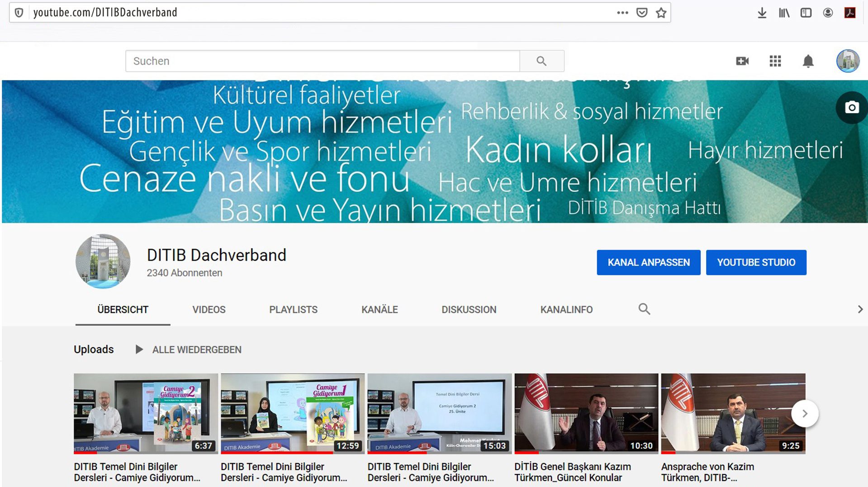The height and width of the screenshot is (487, 868).
Task: Open the YouTube video upload/create icon
Action: point(742,61)
